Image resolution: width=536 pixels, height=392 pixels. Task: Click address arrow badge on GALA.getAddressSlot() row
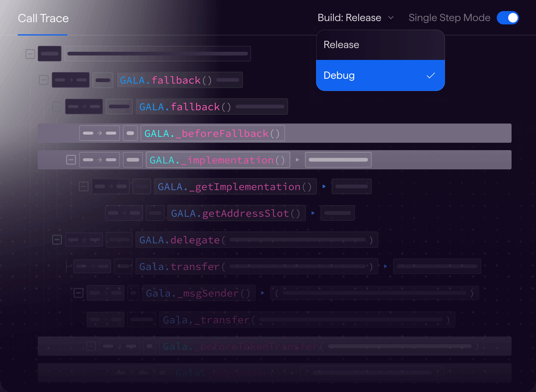point(124,213)
